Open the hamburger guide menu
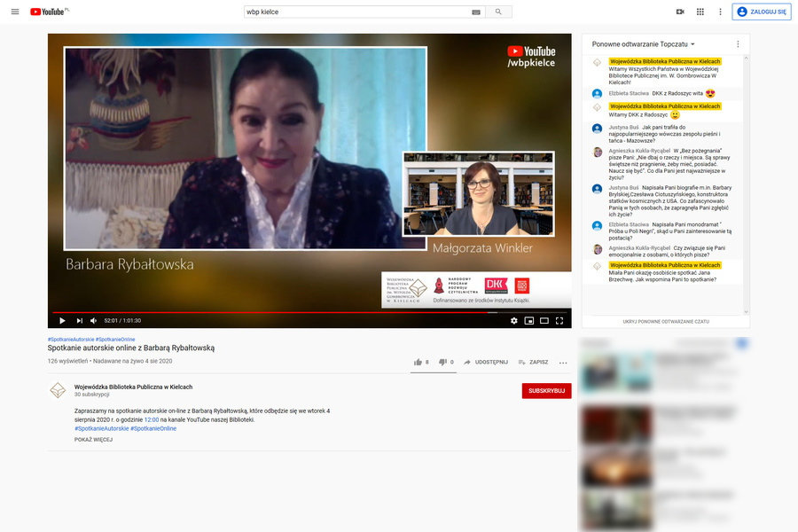The image size is (798, 532). 15,12
